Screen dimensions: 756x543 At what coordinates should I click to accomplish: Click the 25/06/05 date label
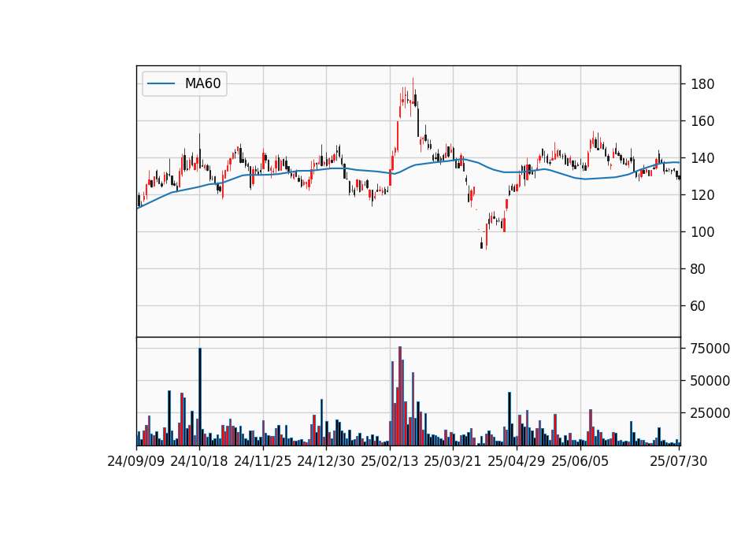pos(580,462)
